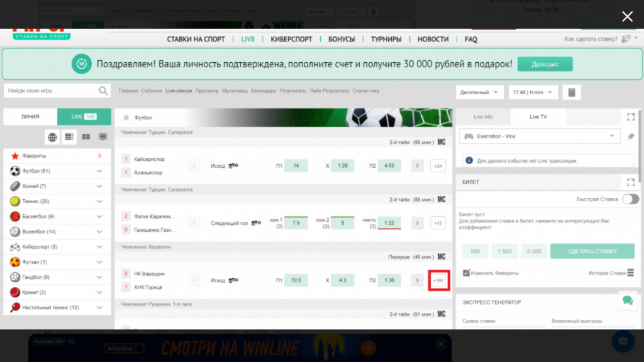Viewport: 644px width, 362px height.
Task: Open the Execration - Vice event dropdown
Action: click(538, 136)
